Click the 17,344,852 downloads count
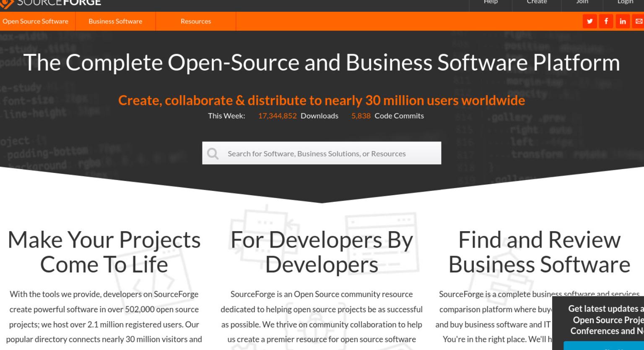 (x=277, y=116)
